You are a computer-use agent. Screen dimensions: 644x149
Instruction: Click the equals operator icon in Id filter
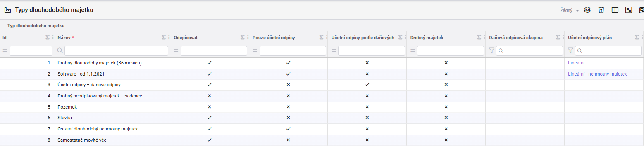tap(5, 51)
